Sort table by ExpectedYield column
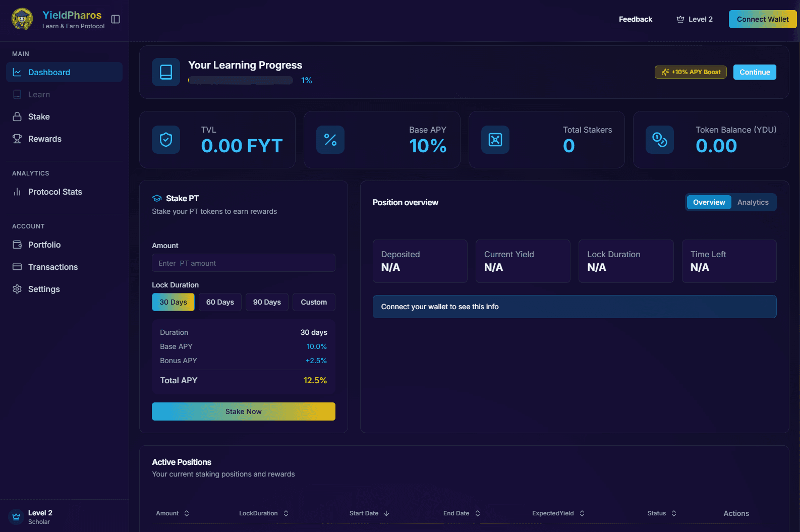This screenshot has height=532, width=800. [558, 513]
